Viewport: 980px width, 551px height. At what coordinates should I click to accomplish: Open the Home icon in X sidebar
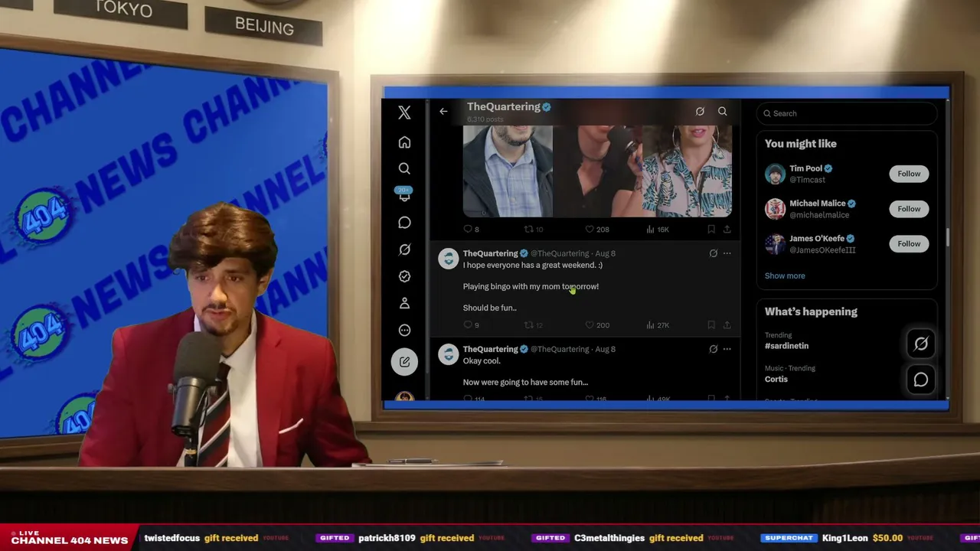(404, 142)
